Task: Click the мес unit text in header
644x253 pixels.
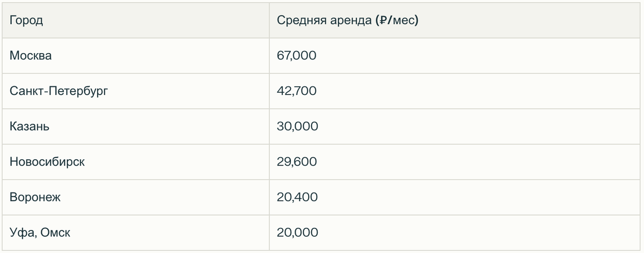Action: [x=404, y=21]
